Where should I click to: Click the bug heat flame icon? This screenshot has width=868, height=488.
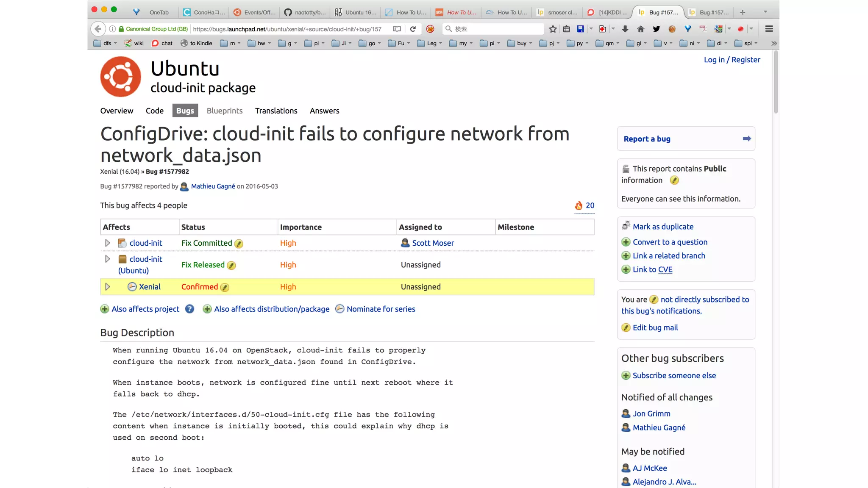coord(579,205)
